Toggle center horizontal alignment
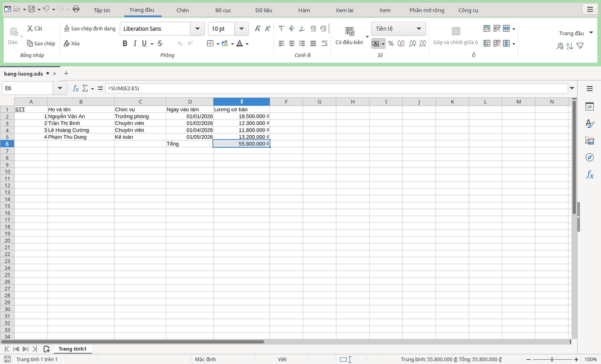This screenshot has width=601, height=364. 291,43
